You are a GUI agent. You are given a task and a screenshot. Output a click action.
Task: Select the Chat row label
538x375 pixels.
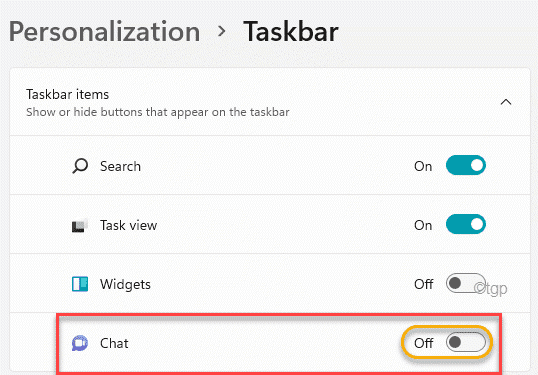click(x=114, y=343)
